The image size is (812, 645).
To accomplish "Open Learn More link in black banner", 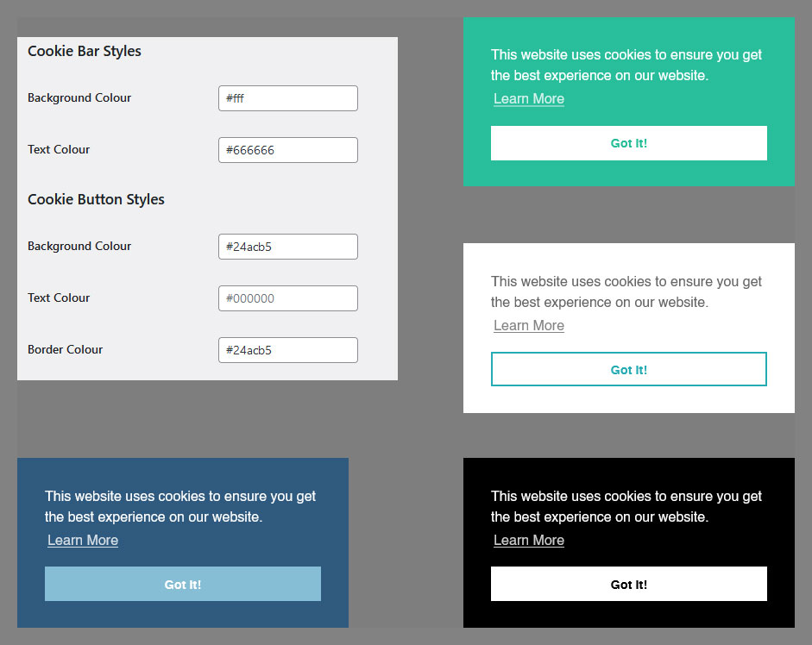I will pyautogui.click(x=529, y=541).
